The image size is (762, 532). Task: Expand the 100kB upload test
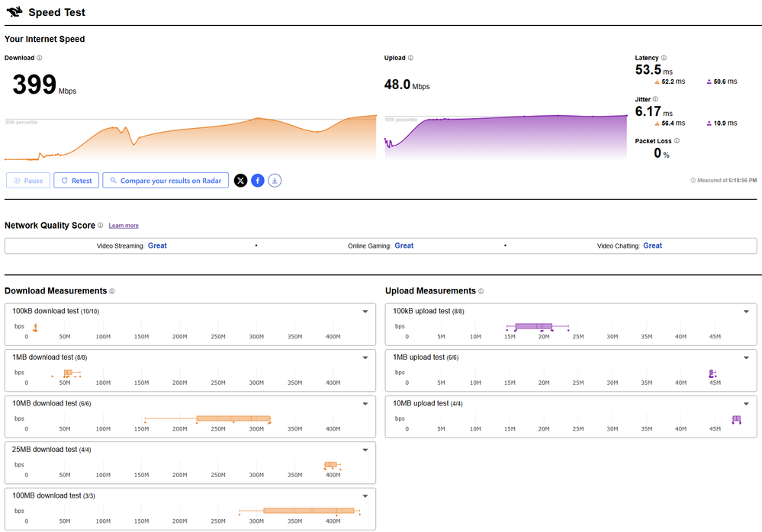(x=746, y=312)
